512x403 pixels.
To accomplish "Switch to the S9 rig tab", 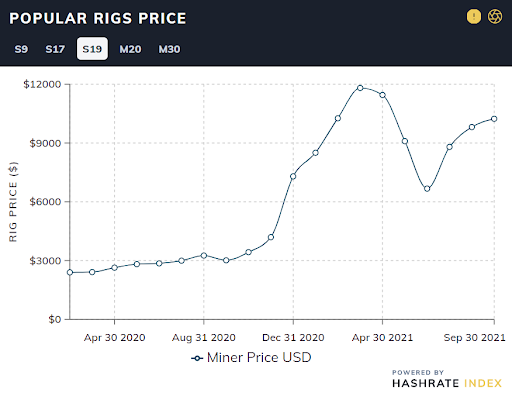I will point(21,49).
